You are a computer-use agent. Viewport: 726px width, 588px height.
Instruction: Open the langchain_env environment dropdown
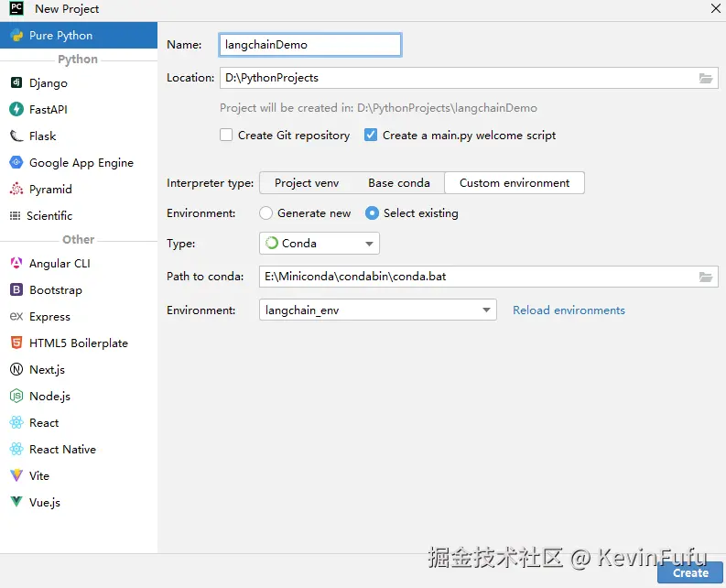pos(378,310)
